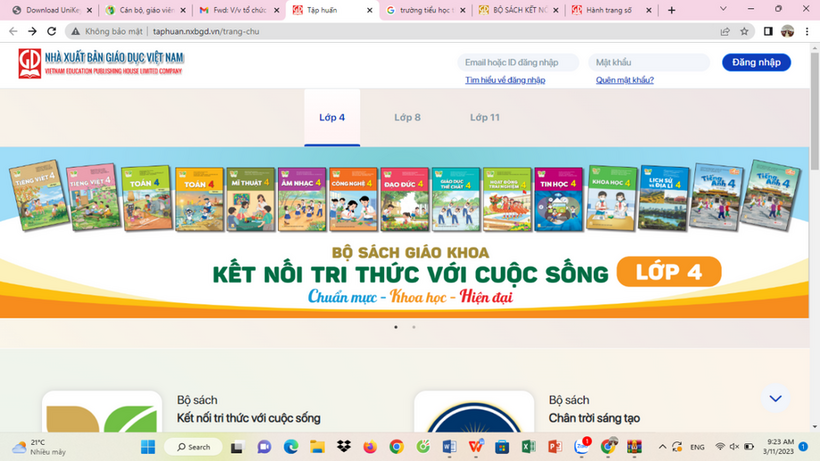
Task: Open the Chrome three-dot menu
Action: point(807,31)
